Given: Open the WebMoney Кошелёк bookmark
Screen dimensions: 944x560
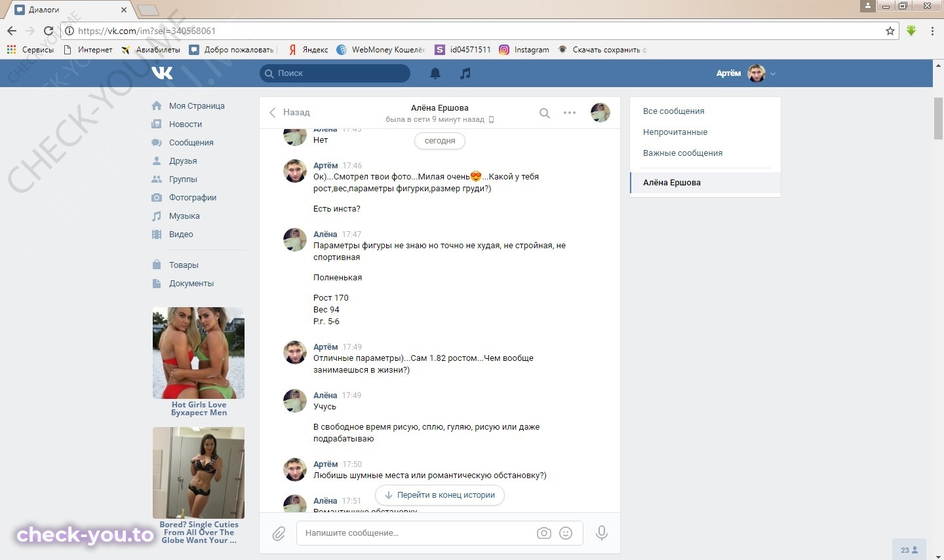Looking at the screenshot, I should [x=381, y=49].
